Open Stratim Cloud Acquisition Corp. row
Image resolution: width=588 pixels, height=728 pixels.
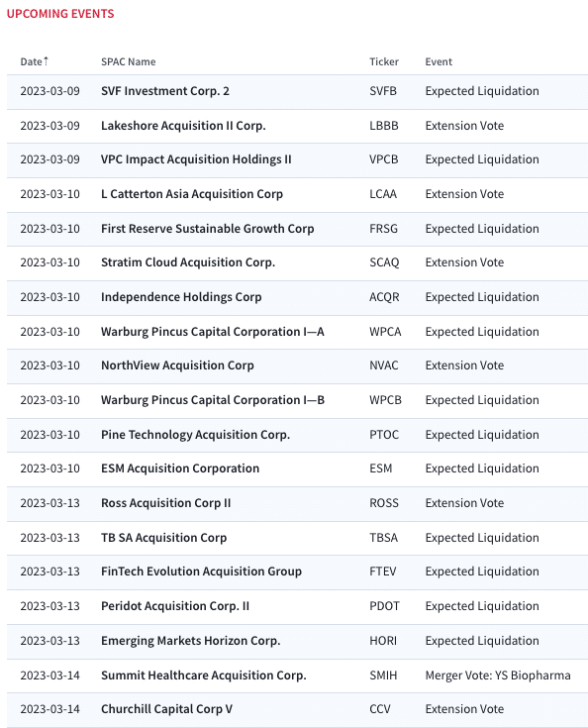pyautogui.click(x=188, y=262)
